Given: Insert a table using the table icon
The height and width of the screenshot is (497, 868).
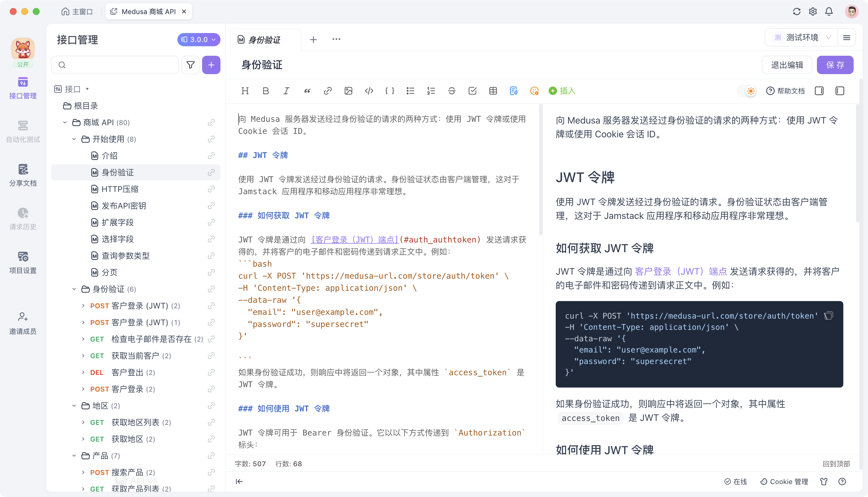Looking at the screenshot, I should pyautogui.click(x=493, y=91).
